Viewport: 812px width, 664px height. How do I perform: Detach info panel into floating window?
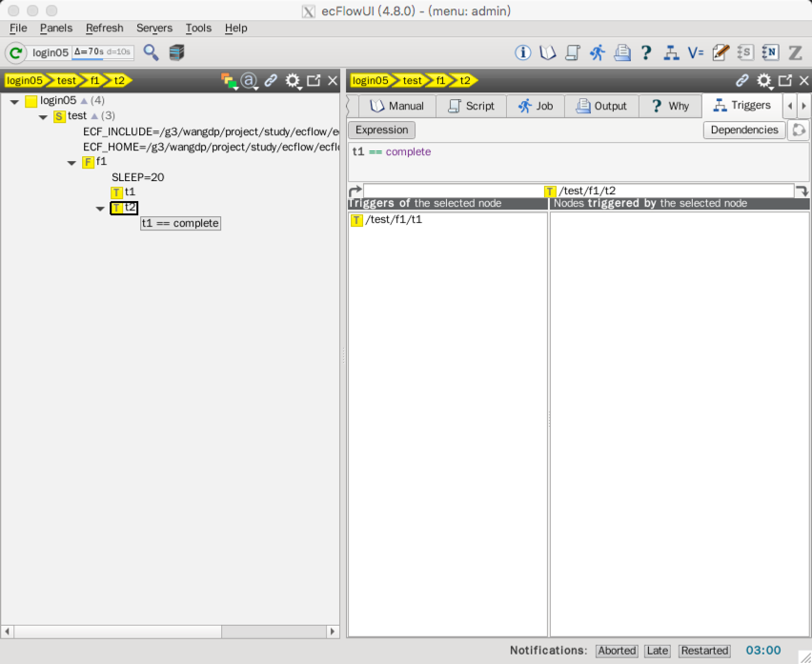pos(785,80)
